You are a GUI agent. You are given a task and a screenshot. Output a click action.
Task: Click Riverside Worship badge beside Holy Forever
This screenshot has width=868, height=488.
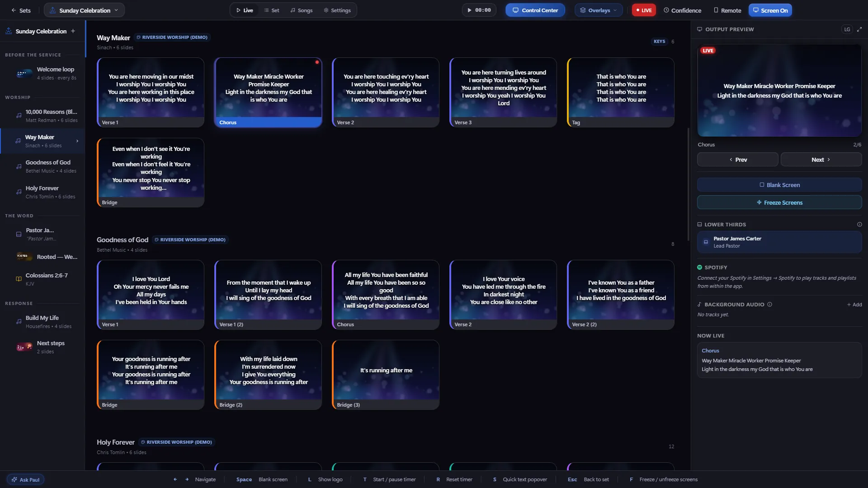(x=176, y=442)
